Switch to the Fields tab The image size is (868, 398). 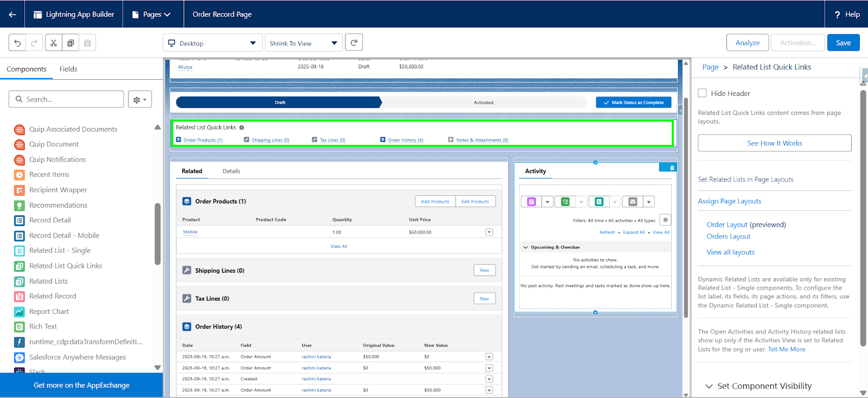(68, 69)
